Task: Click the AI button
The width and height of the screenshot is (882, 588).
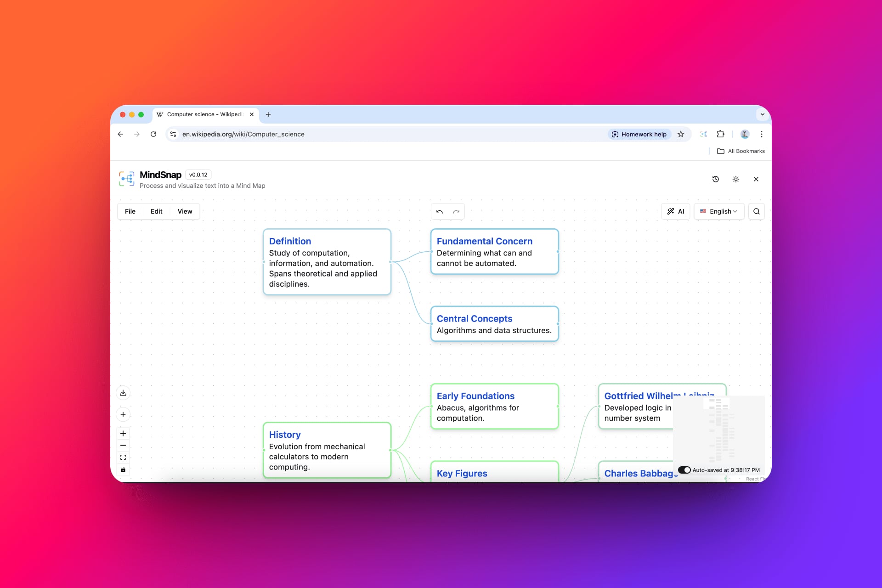Action: [676, 211]
